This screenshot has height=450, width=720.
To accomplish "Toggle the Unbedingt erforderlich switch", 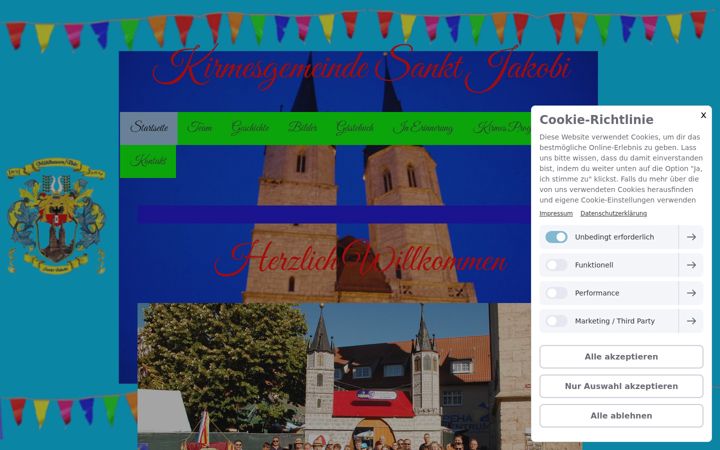I will [x=556, y=237].
